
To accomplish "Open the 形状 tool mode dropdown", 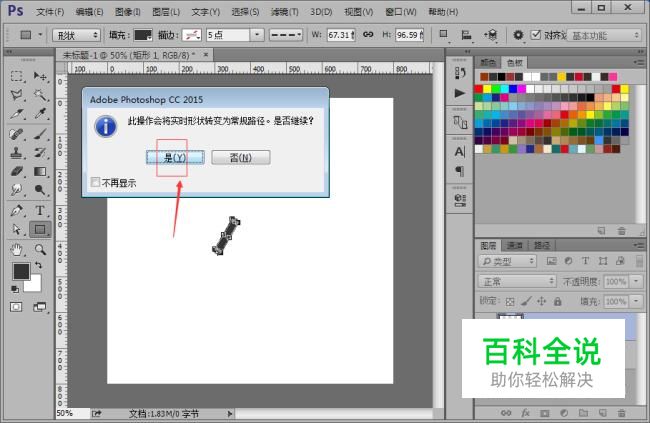I will click(77, 35).
